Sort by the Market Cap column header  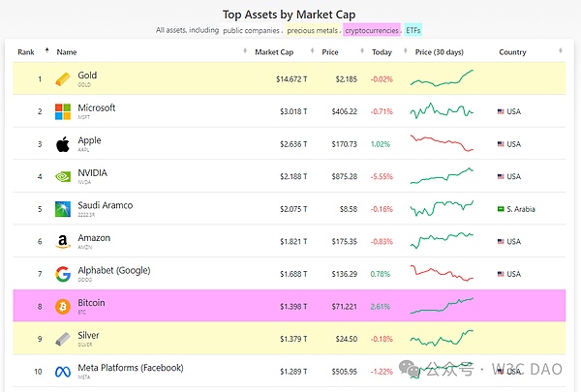[278, 51]
